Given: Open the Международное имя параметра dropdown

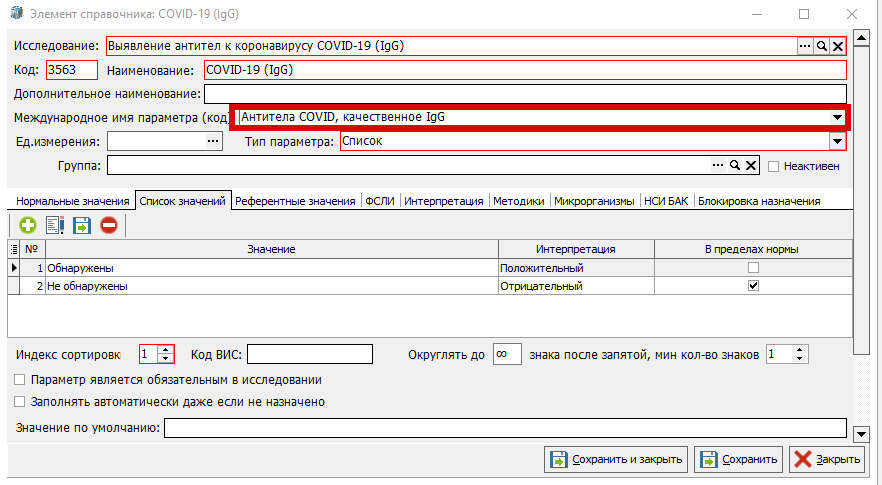Looking at the screenshot, I should tap(837, 118).
